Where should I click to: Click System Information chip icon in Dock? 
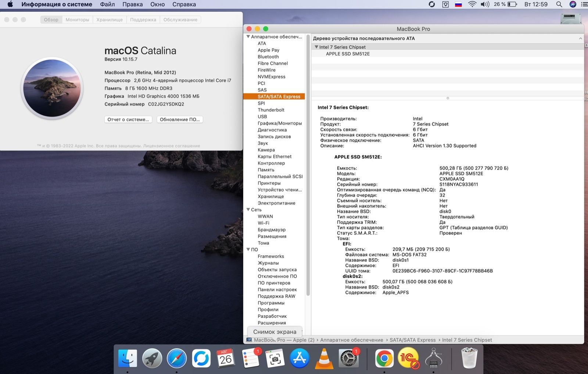[x=433, y=358]
